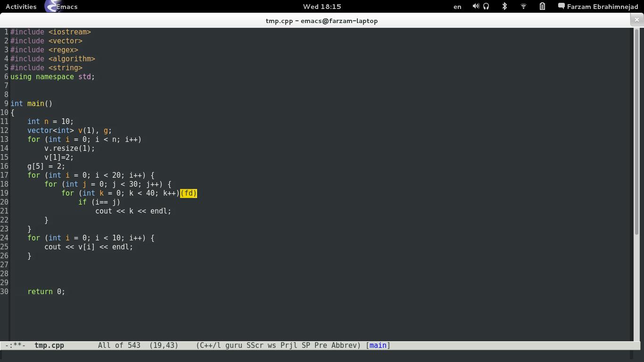Click the headphones icon in top bar
This screenshot has height=362, width=644.
[x=486, y=7]
